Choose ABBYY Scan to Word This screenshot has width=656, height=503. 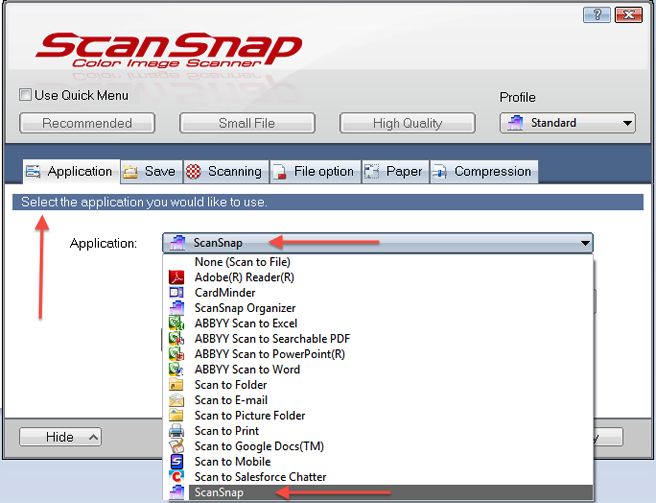click(x=378, y=369)
